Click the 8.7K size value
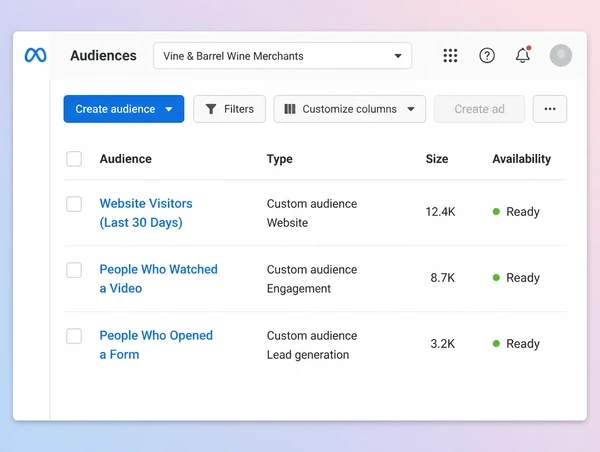The width and height of the screenshot is (600, 452). click(443, 277)
